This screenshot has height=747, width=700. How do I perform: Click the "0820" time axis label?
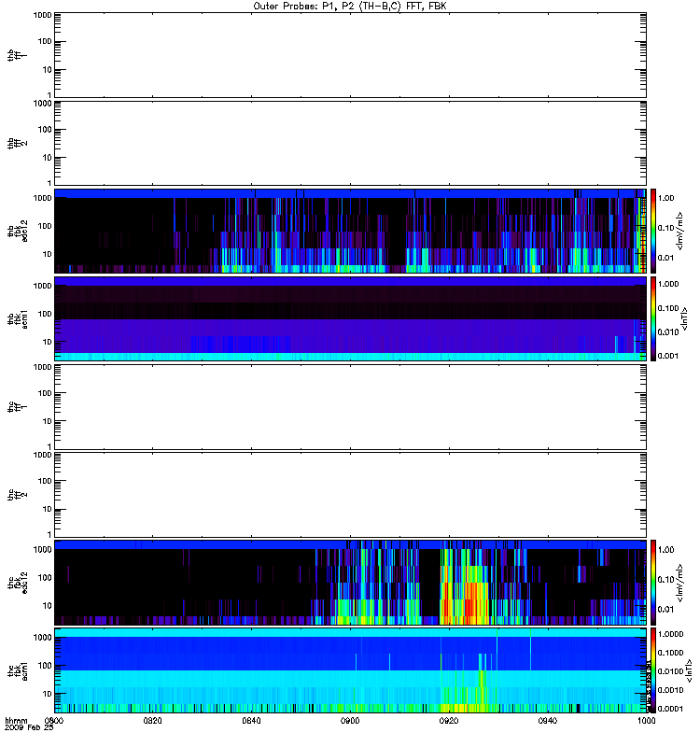152,721
